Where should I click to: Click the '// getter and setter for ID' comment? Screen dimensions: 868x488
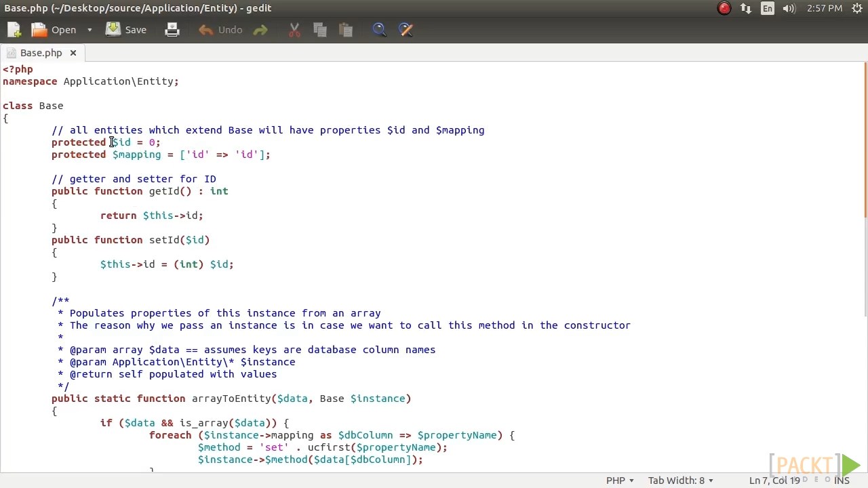point(134,179)
